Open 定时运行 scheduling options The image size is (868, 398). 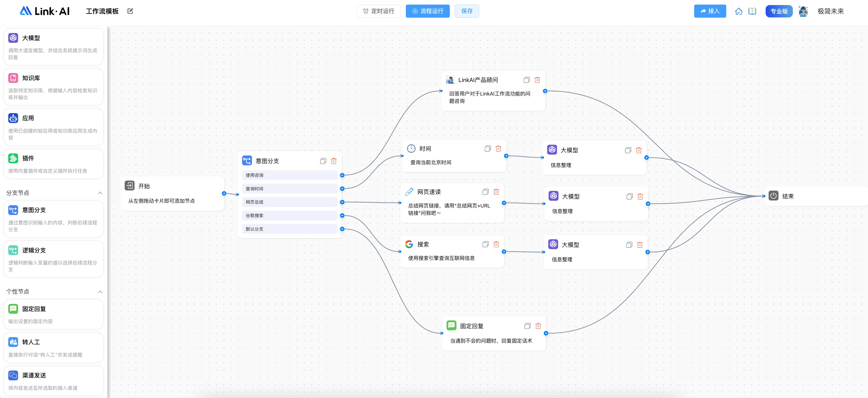pos(378,11)
